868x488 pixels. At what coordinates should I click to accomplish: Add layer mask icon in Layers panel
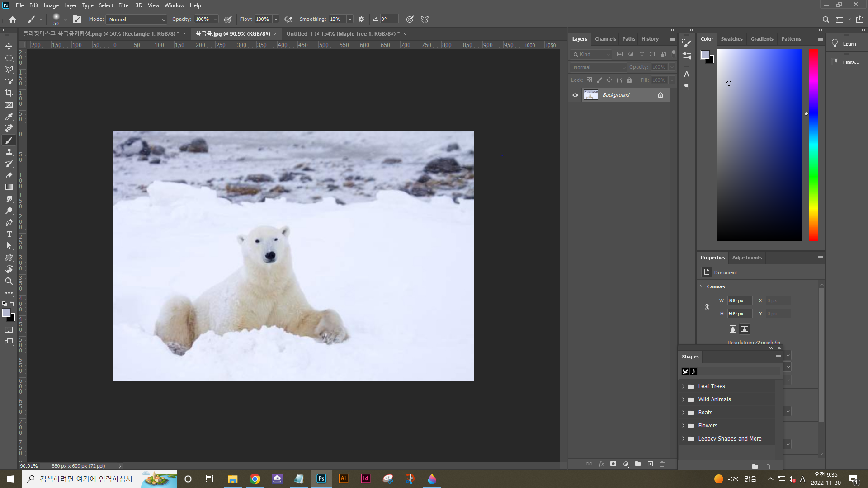pyautogui.click(x=613, y=464)
